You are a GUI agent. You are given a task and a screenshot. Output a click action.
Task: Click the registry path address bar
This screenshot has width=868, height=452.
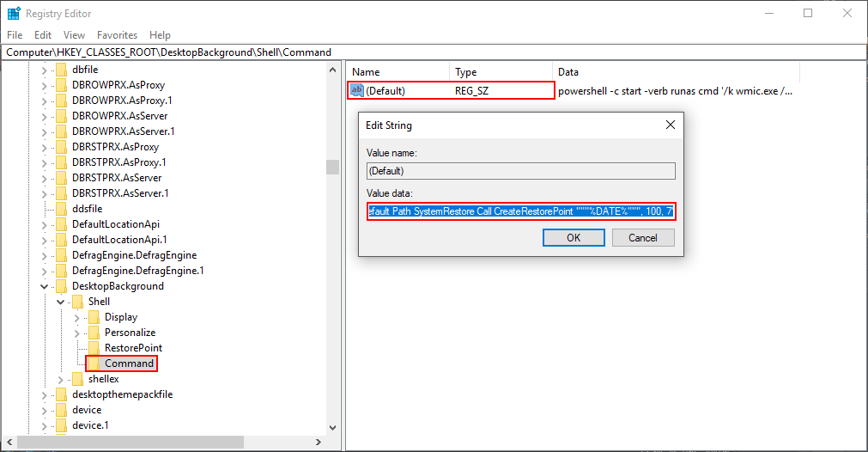[434, 52]
